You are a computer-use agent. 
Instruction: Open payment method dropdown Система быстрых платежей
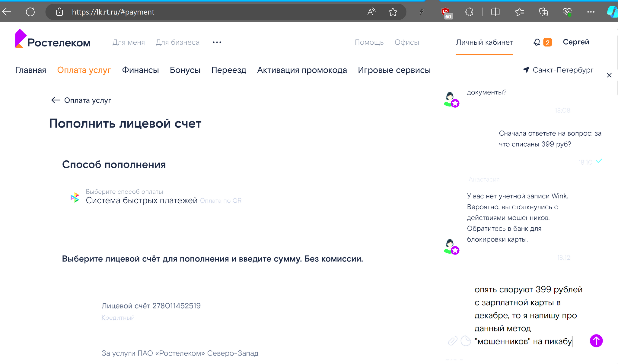pyautogui.click(x=156, y=197)
